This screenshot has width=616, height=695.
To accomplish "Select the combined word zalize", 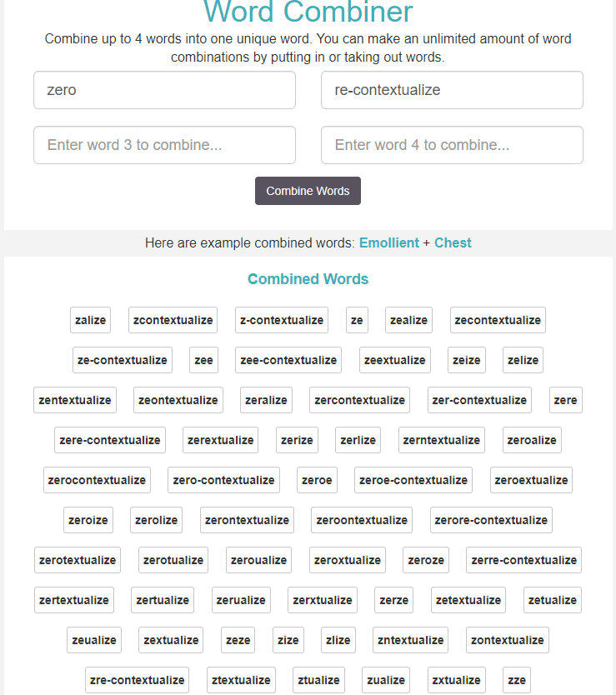I will pyautogui.click(x=91, y=320).
